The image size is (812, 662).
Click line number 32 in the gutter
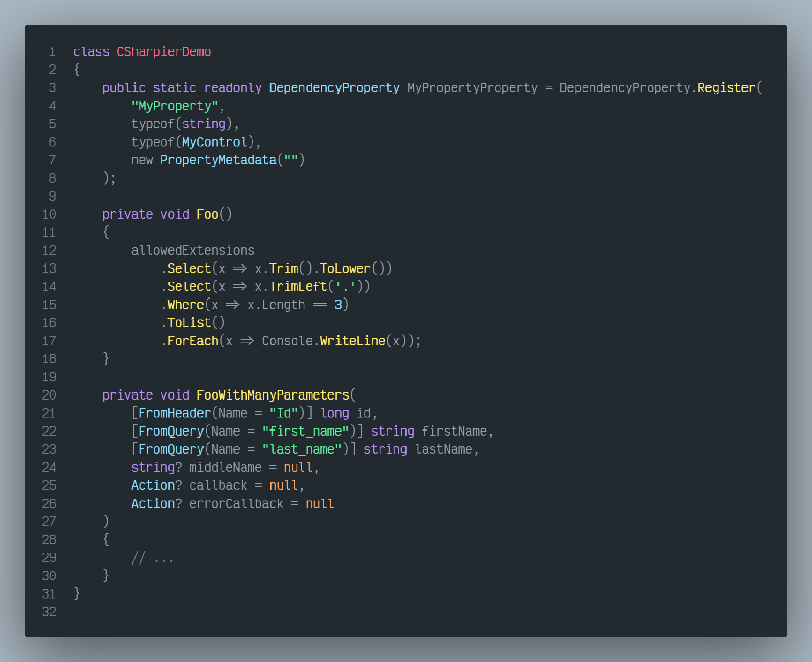tap(49, 612)
